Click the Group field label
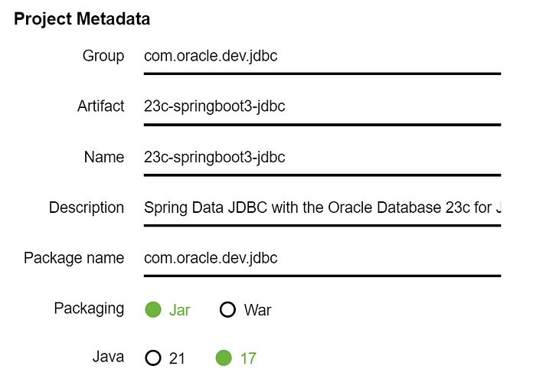Image resolution: width=536 pixels, height=392 pixels. [x=103, y=56]
